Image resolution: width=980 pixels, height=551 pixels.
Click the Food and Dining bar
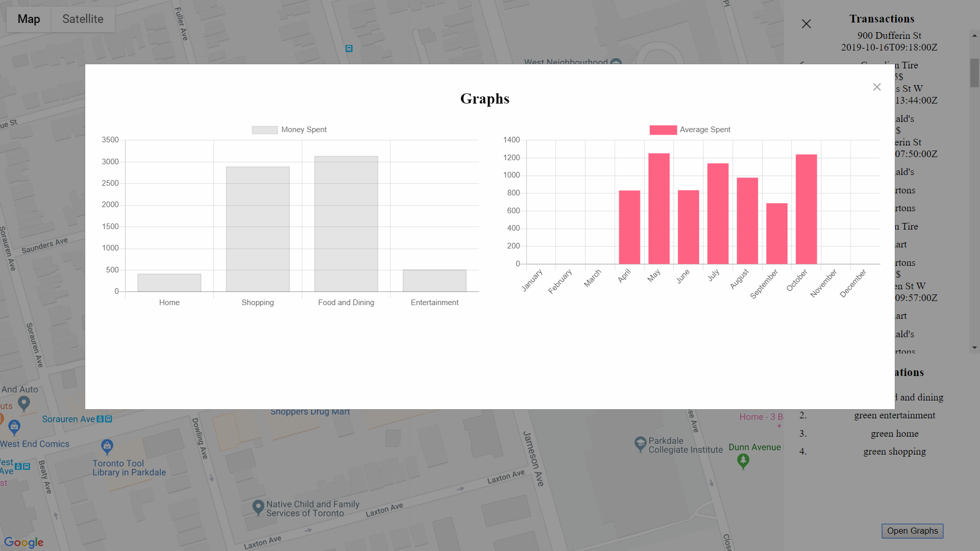coord(346,224)
